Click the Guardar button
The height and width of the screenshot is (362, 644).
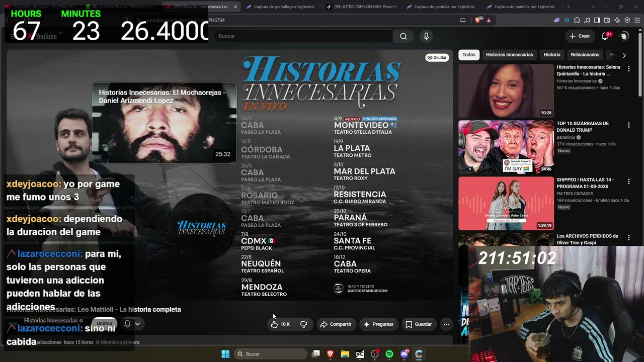click(419, 324)
